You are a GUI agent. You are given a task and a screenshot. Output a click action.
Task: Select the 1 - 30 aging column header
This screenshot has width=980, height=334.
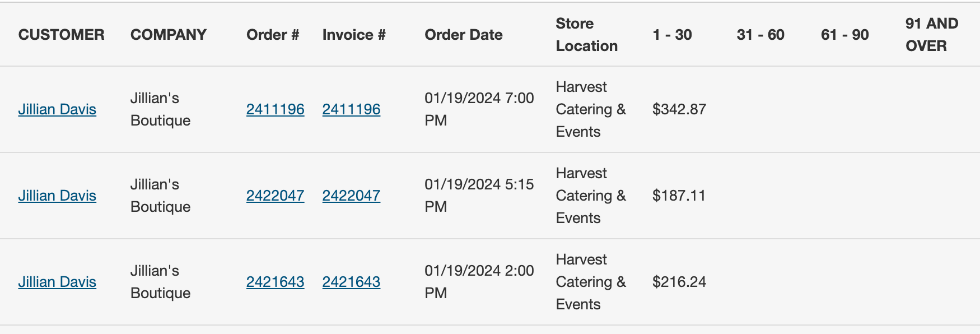pos(671,34)
